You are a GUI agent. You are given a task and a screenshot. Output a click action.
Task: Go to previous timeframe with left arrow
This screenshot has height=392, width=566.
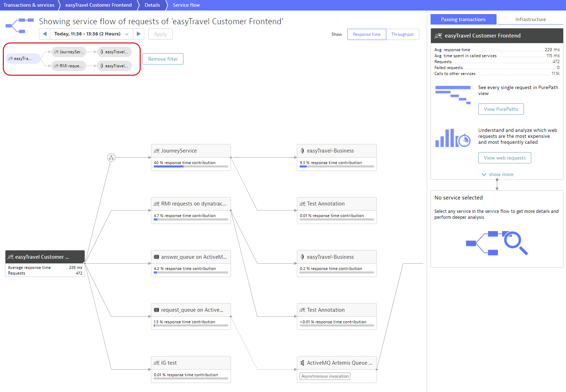coord(45,34)
